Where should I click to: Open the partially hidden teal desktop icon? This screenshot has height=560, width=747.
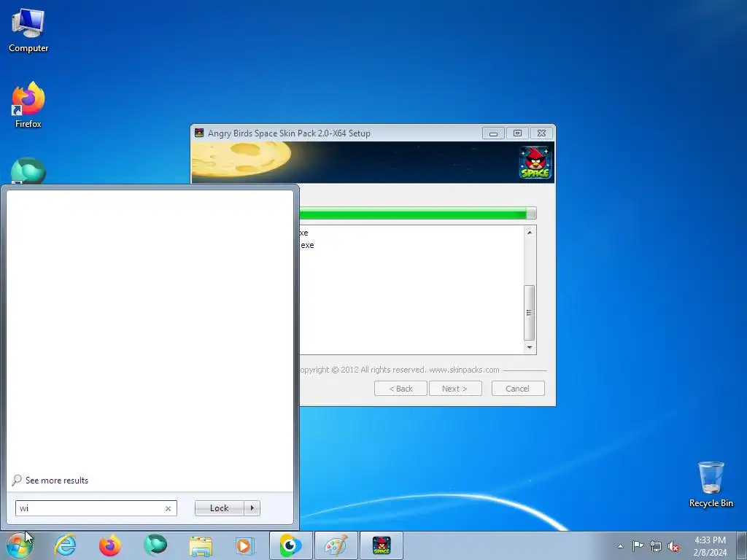28,171
